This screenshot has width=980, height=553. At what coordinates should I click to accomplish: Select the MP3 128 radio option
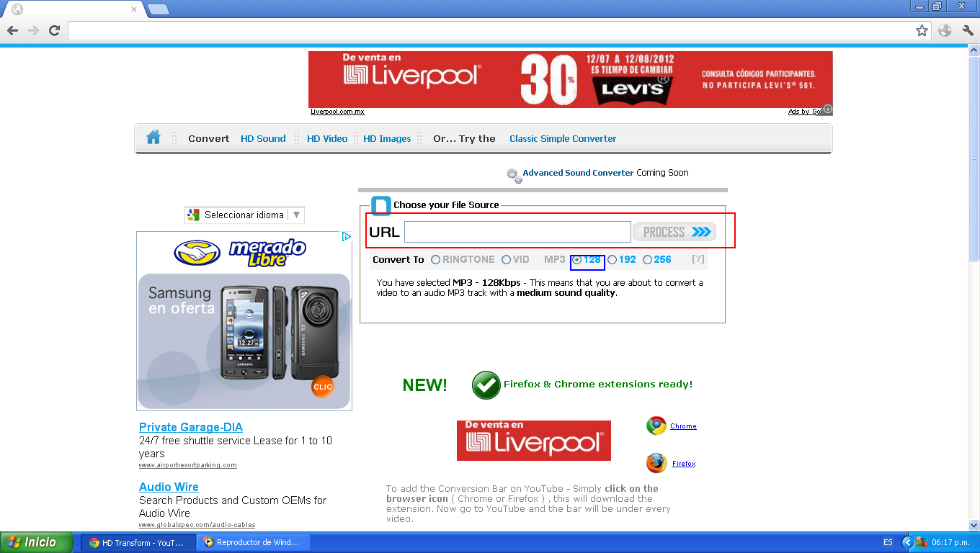pos(577,260)
